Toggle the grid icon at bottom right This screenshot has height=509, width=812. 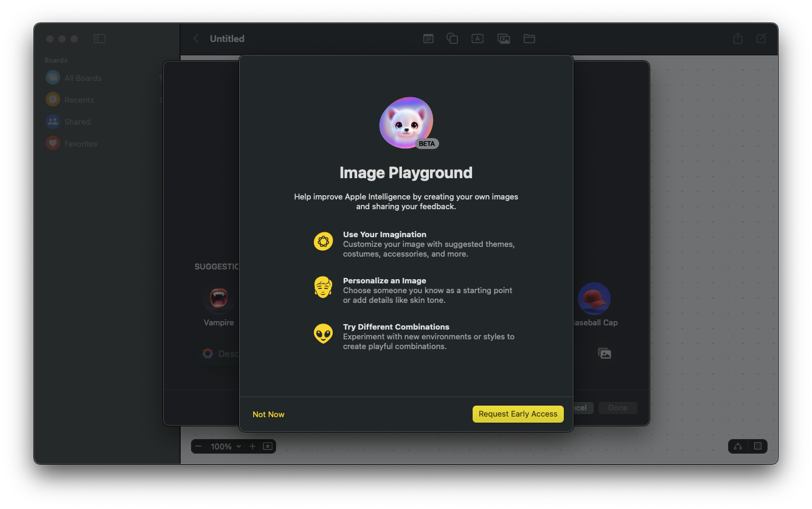click(758, 446)
